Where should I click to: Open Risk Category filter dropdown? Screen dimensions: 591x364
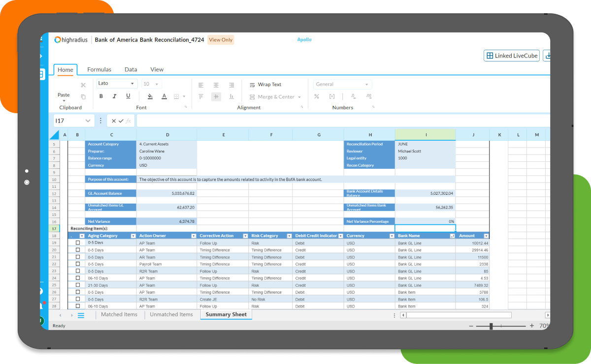click(289, 236)
